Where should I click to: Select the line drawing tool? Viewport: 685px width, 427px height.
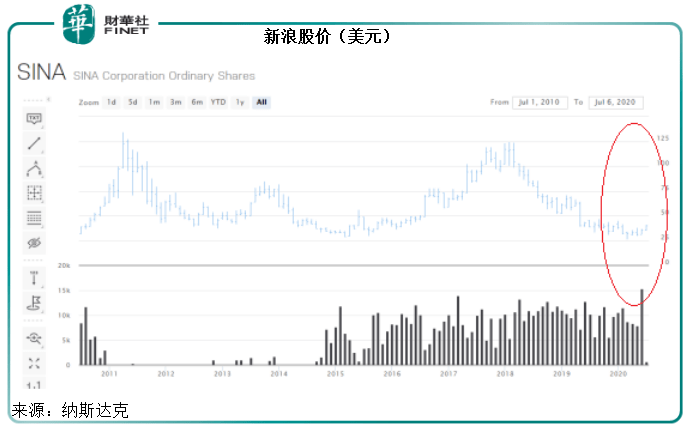tap(34, 143)
